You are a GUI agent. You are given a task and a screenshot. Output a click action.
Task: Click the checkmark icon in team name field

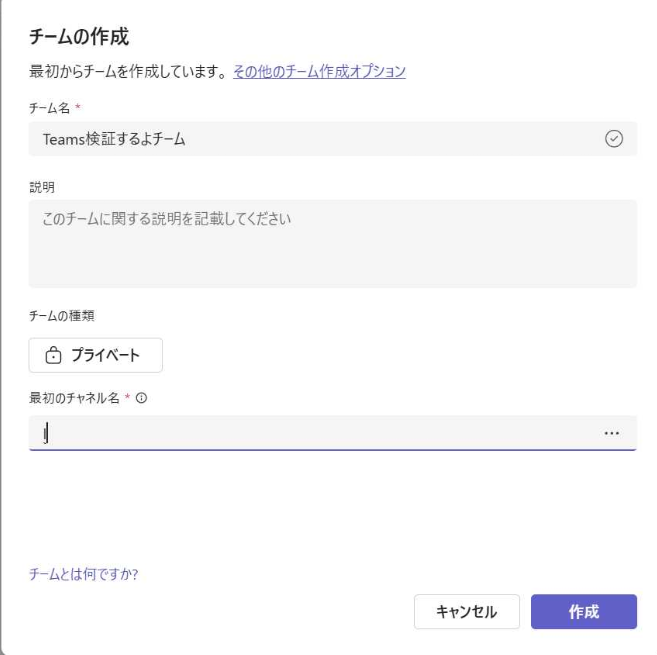(614, 139)
